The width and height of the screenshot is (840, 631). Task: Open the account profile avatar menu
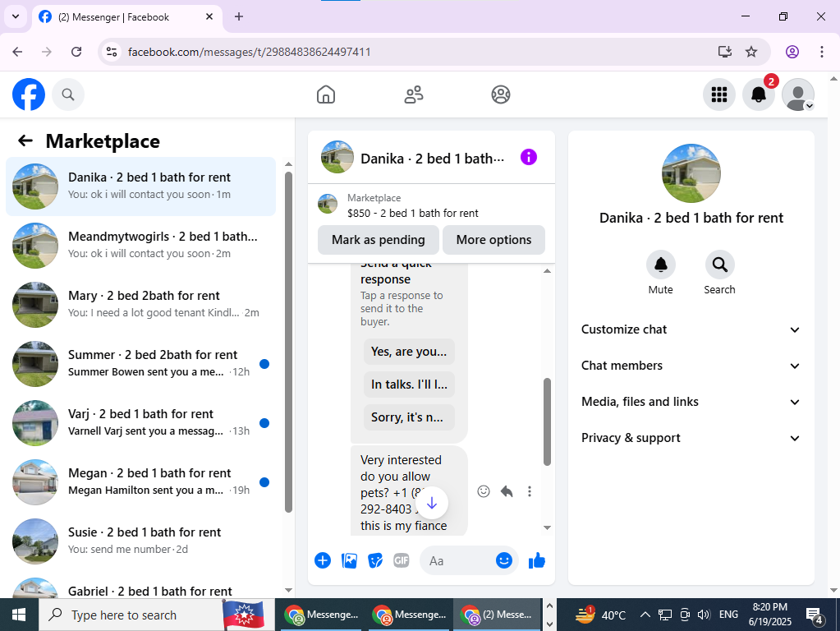pyautogui.click(x=798, y=94)
